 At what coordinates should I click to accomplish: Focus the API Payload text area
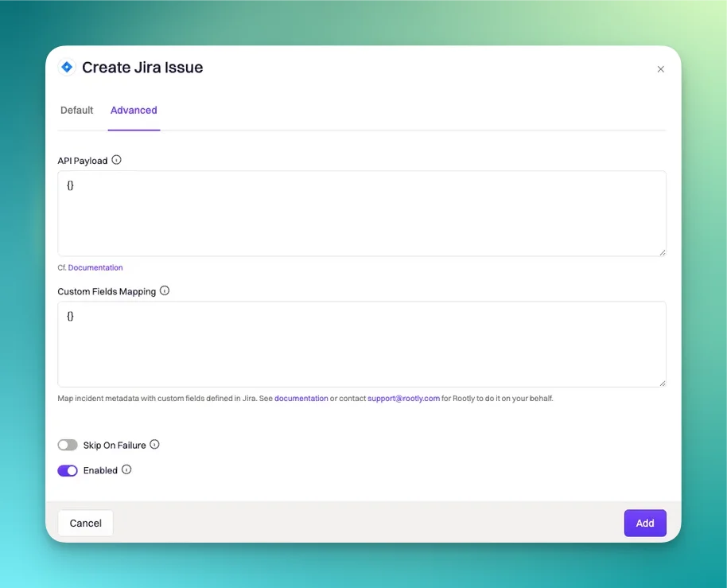[362, 213]
